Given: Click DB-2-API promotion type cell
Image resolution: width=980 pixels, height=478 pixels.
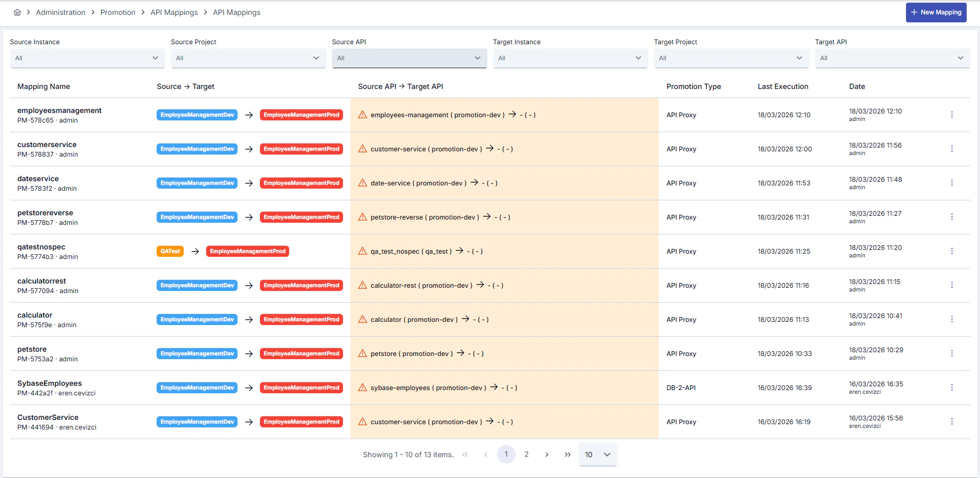Looking at the screenshot, I should (x=681, y=387).
